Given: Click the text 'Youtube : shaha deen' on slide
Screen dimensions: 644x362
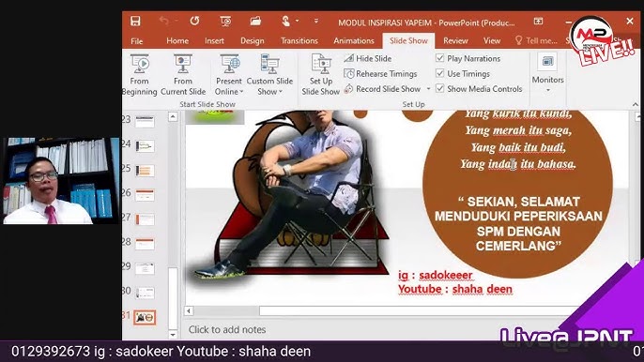Looking at the screenshot, I should pyautogui.click(x=455, y=289).
